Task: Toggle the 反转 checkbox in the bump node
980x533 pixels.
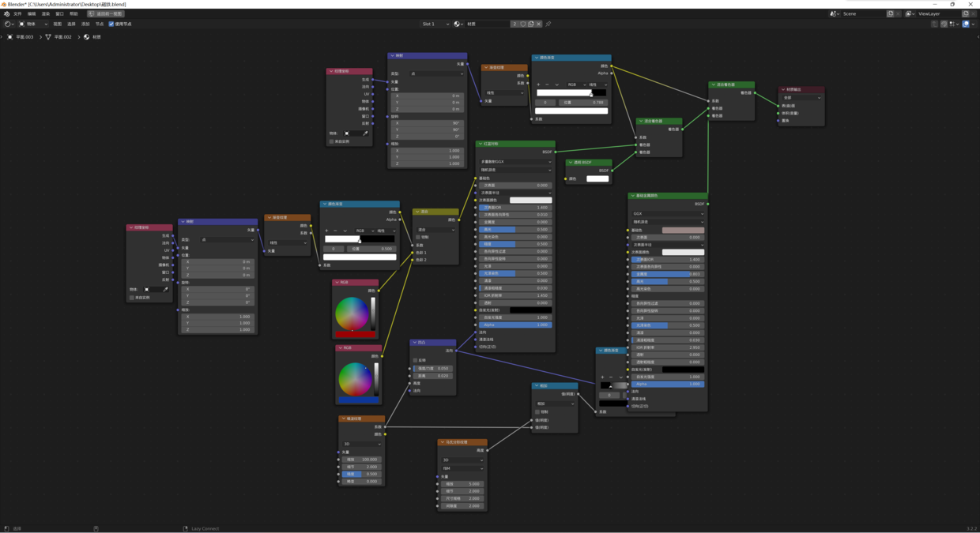Action: (415, 360)
